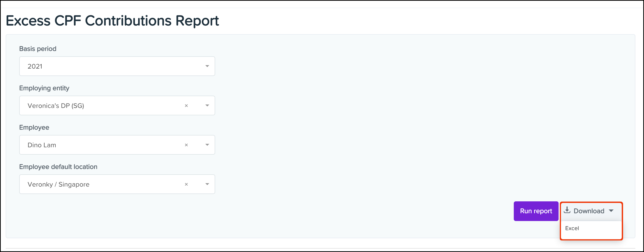The width and height of the screenshot is (644, 252).
Task: Click the Run report button
Action: click(536, 211)
